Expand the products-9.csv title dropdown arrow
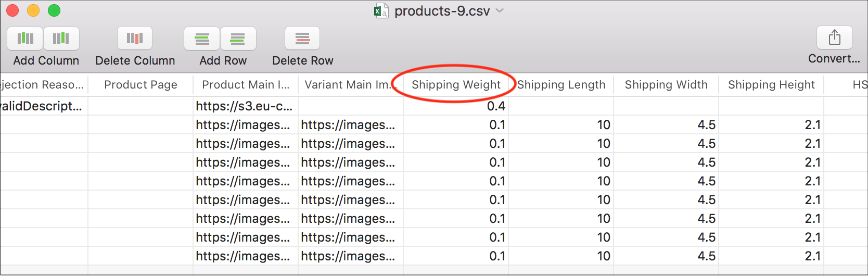Image resolution: width=868 pixels, height=276 pixels. pos(500,11)
